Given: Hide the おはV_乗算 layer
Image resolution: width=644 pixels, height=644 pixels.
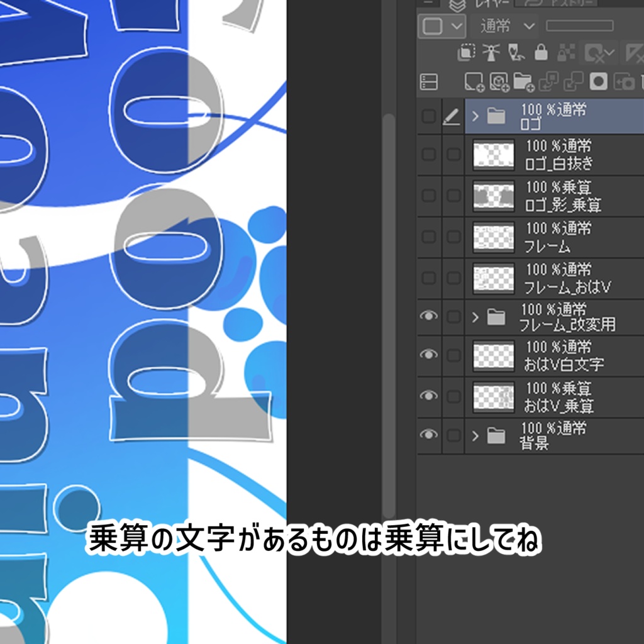Looking at the screenshot, I should click(x=430, y=394).
